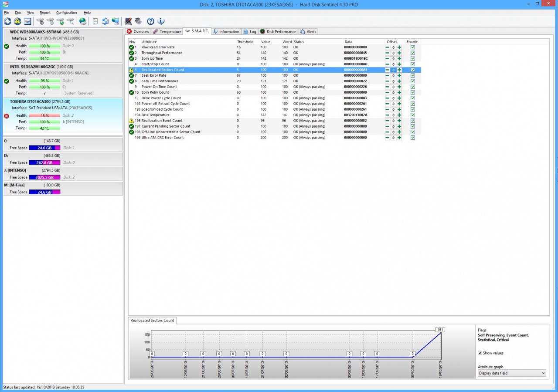Click the hard disk panel toolbar icon
Screen dimensions: 558x392
pos(27,21)
